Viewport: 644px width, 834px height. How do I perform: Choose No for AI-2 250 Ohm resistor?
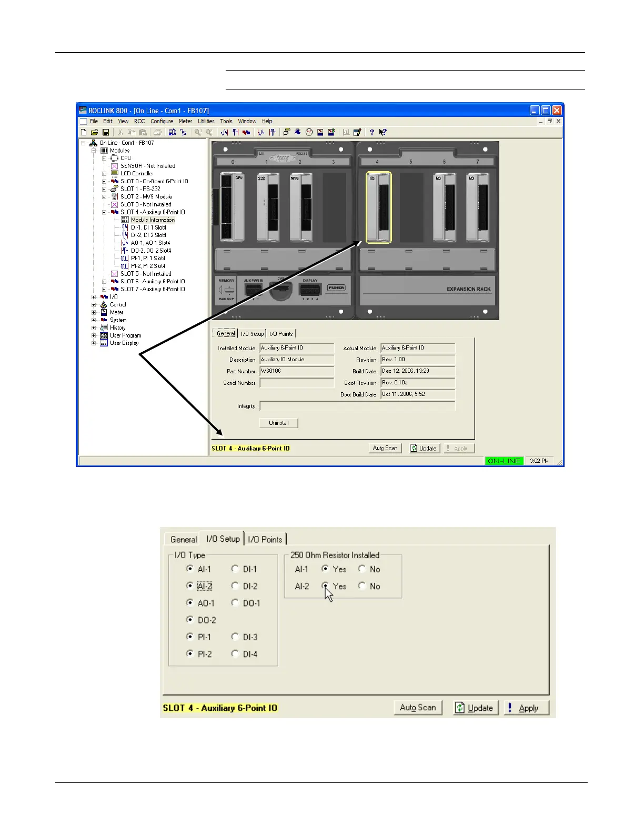point(362,585)
